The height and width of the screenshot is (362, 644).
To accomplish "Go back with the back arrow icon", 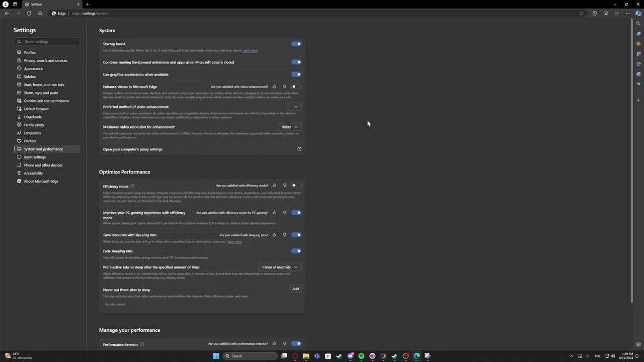I will pyautogui.click(x=7, y=14).
